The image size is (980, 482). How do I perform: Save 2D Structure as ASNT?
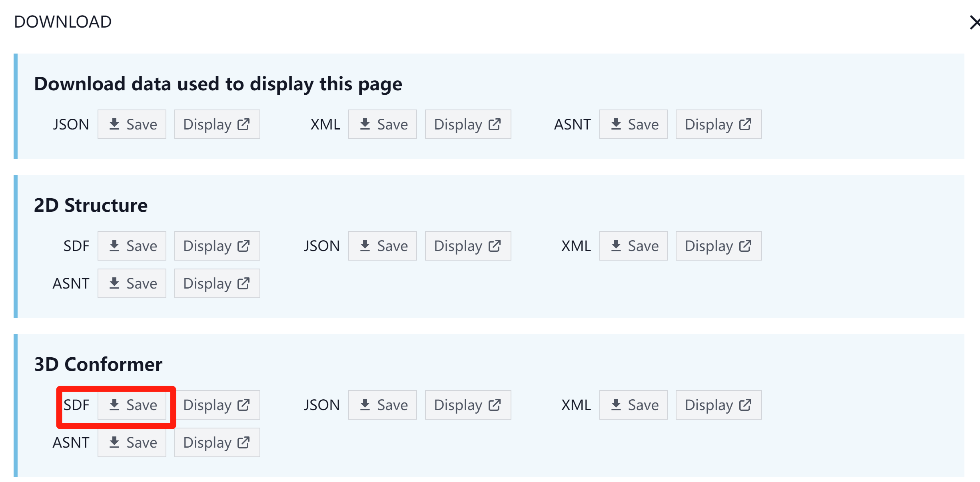click(132, 283)
